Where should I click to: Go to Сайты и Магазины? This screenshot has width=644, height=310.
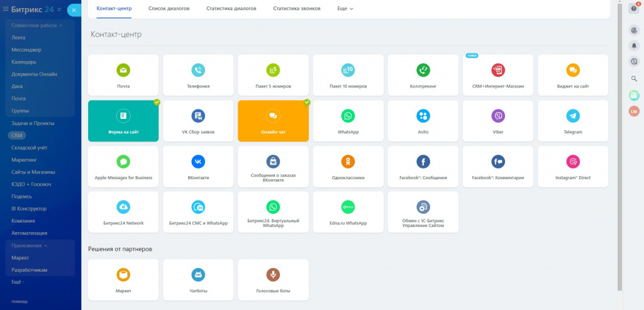[33, 172]
